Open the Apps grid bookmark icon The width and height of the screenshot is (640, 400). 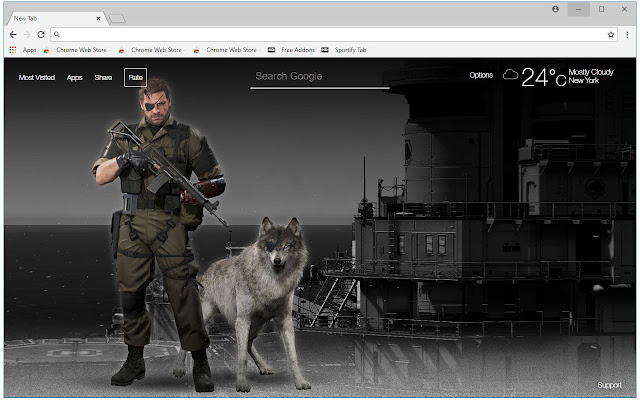point(13,50)
